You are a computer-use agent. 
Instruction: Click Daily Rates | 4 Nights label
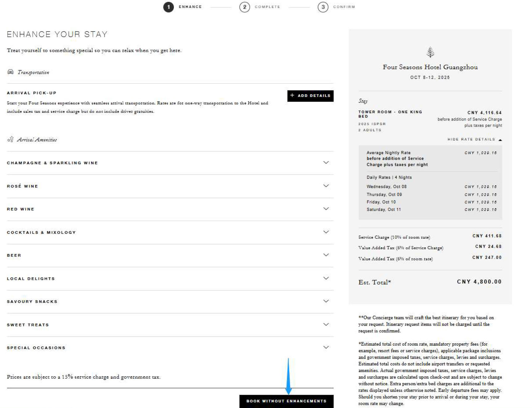coord(389,177)
